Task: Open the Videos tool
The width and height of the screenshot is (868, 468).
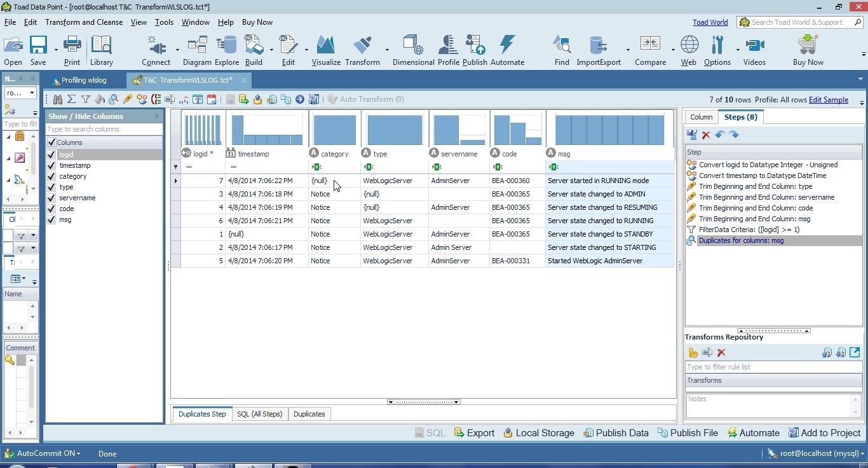Action: (x=754, y=50)
